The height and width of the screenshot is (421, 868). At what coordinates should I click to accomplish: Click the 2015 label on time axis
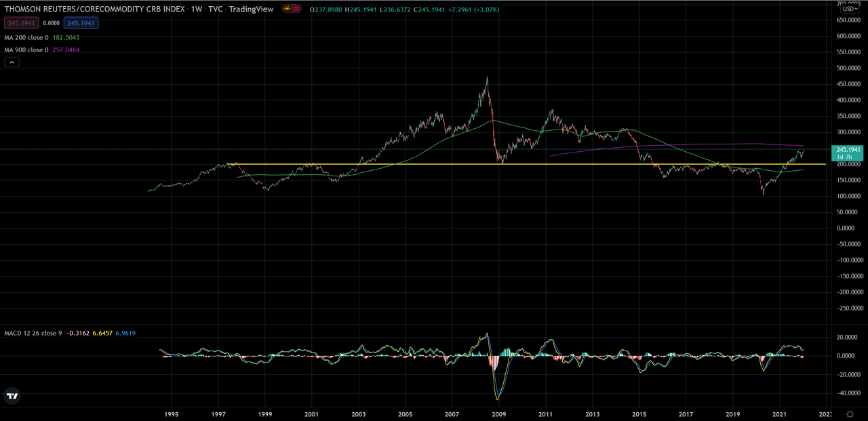point(639,413)
